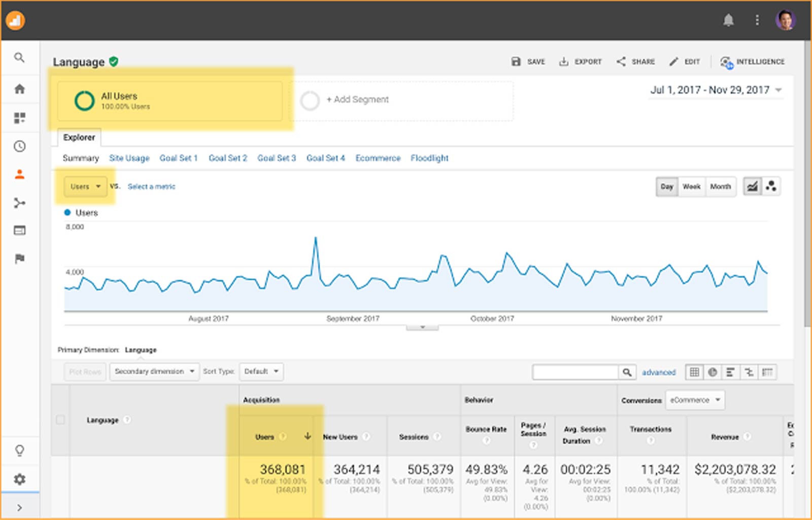This screenshot has width=812, height=520.
Task: Open the Users metric dropdown
Action: pyautogui.click(x=85, y=187)
